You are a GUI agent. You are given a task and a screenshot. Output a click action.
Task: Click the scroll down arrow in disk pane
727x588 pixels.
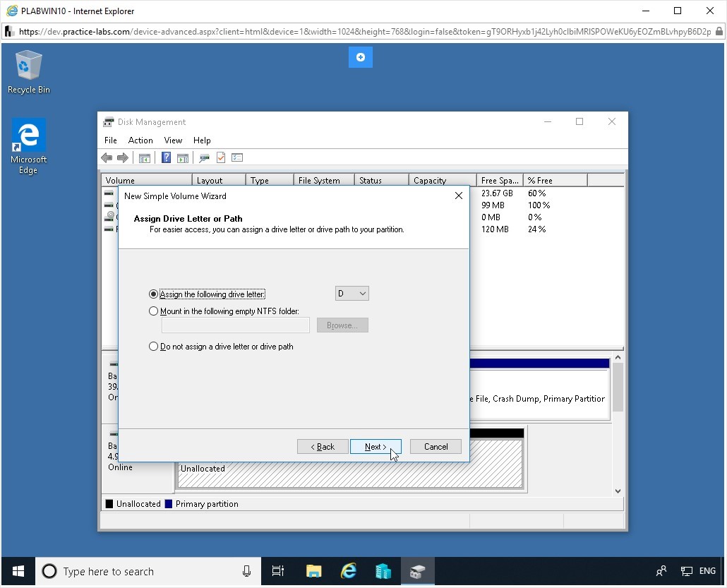(618, 491)
